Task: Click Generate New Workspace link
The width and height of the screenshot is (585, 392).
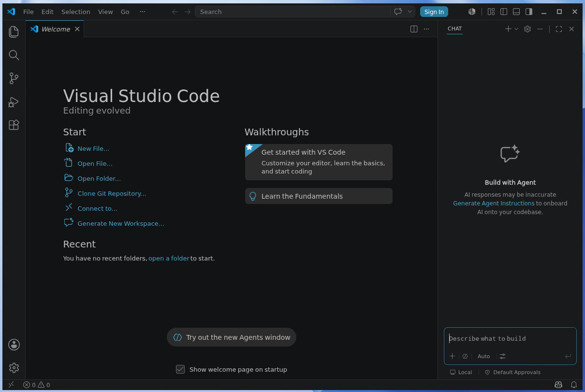Action: [x=121, y=223]
